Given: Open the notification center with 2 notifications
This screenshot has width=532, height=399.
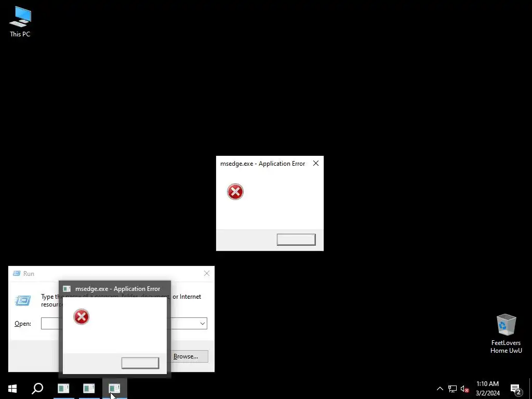Looking at the screenshot, I should (516, 389).
